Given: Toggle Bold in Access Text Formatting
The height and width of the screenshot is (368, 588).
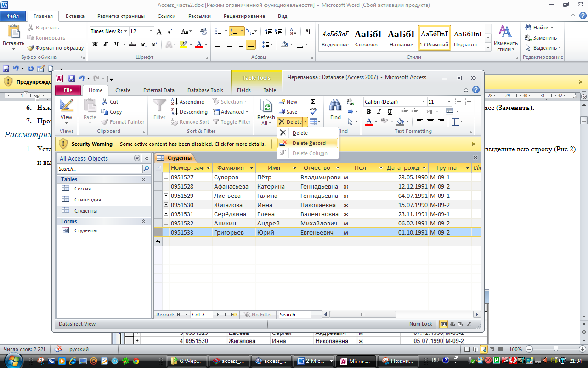Looking at the screenshot, I should tap(368, 112).
